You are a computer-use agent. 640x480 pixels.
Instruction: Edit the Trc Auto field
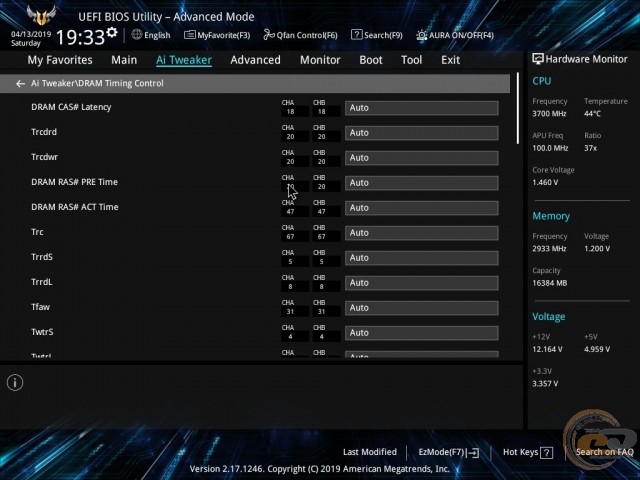pos(422,233)
